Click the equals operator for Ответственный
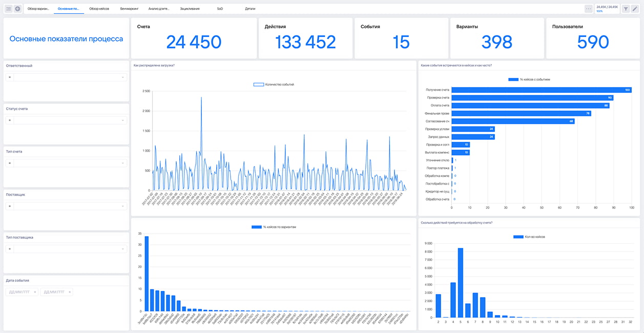This screenshot has width=644, height=333. coord(10,77)
